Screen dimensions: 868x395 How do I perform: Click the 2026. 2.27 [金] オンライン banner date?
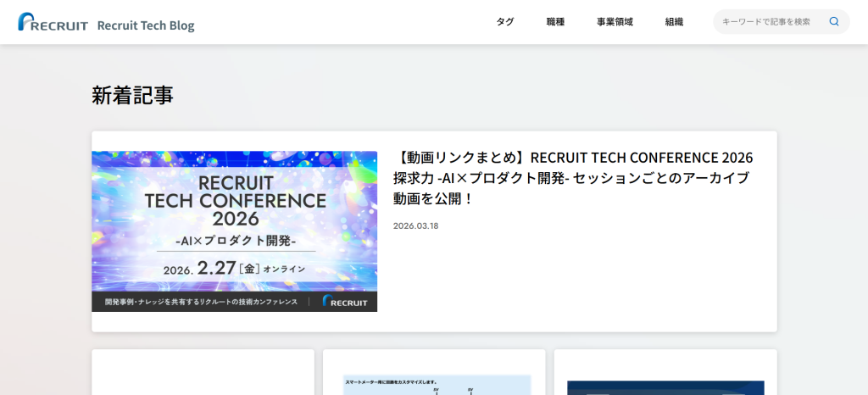235,269
